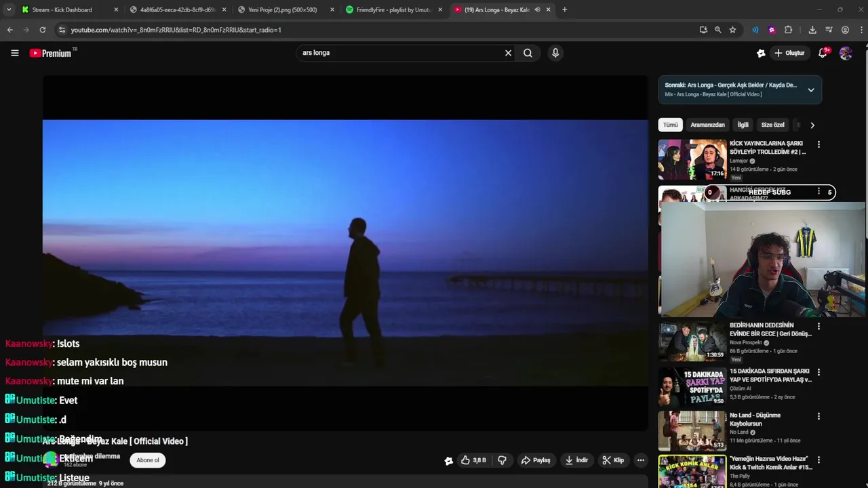Image resolution: width=868 pixels, height=488 pixels.
Task: Open the YouTube account avatar menu
Action: coord(846,53)
